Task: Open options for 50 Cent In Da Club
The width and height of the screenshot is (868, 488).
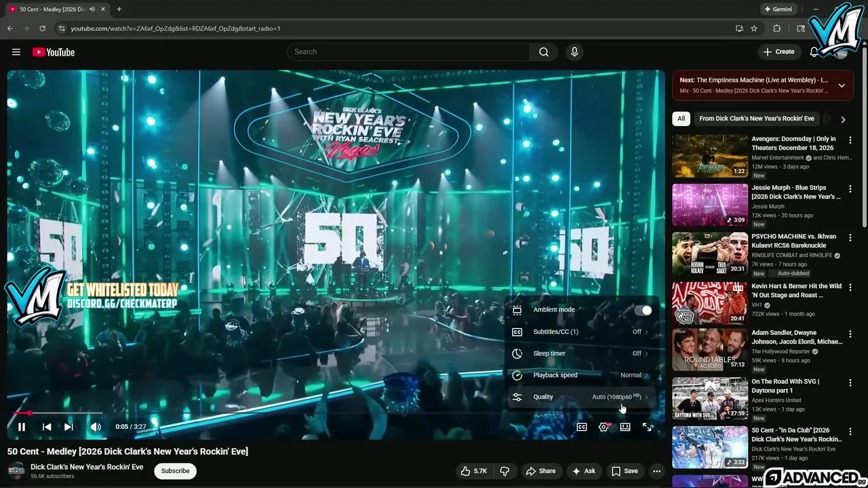Action: click(x=850, y=432)
